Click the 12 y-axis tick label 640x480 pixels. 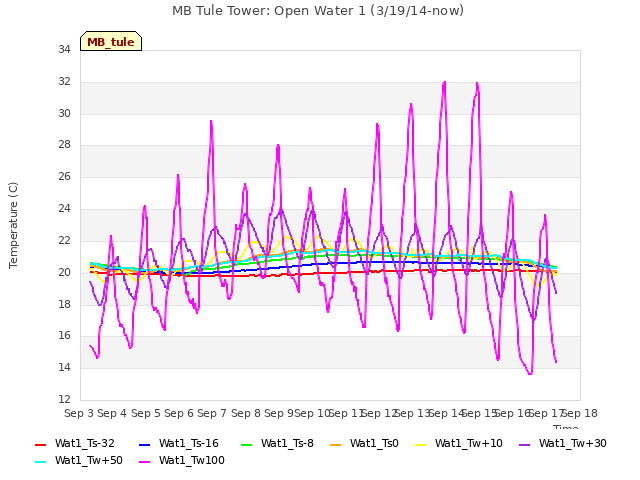point(64,399)
